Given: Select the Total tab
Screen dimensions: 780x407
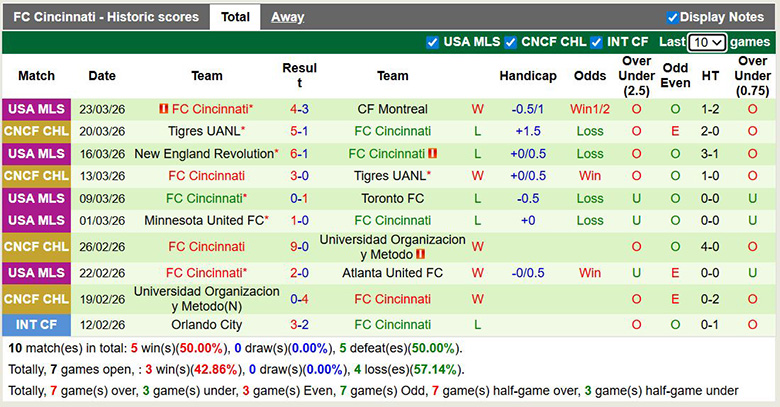Looking at the screenshot, I should tap(235, 17).
